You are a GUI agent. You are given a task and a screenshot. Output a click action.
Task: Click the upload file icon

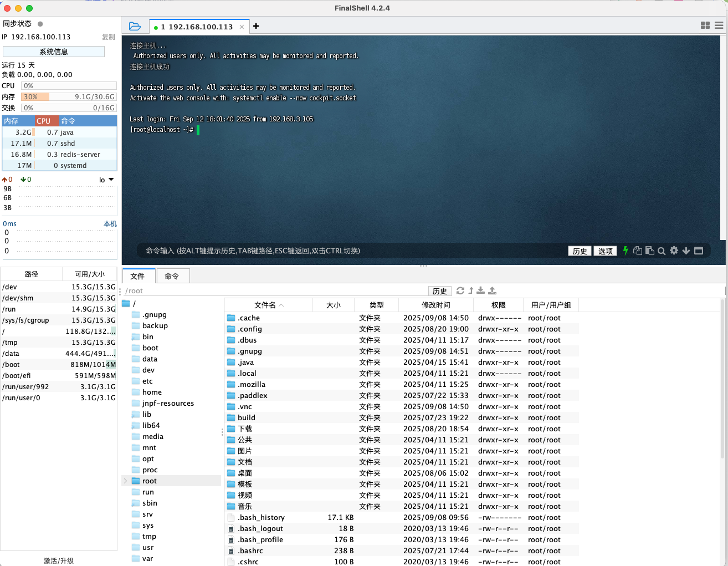pos(492,290)
